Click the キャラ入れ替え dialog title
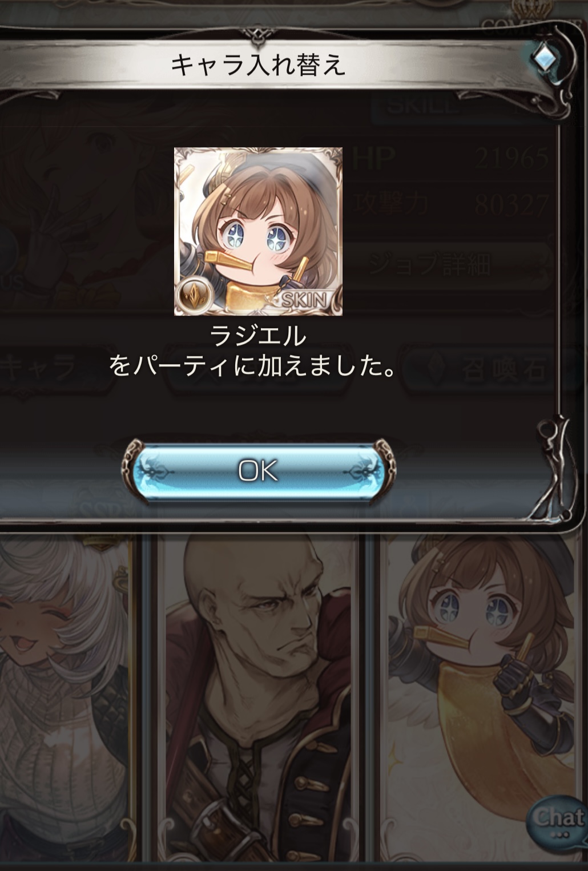The width and height of the screenshot is (588, 871). pyautogui.click(x=258, y=65)
